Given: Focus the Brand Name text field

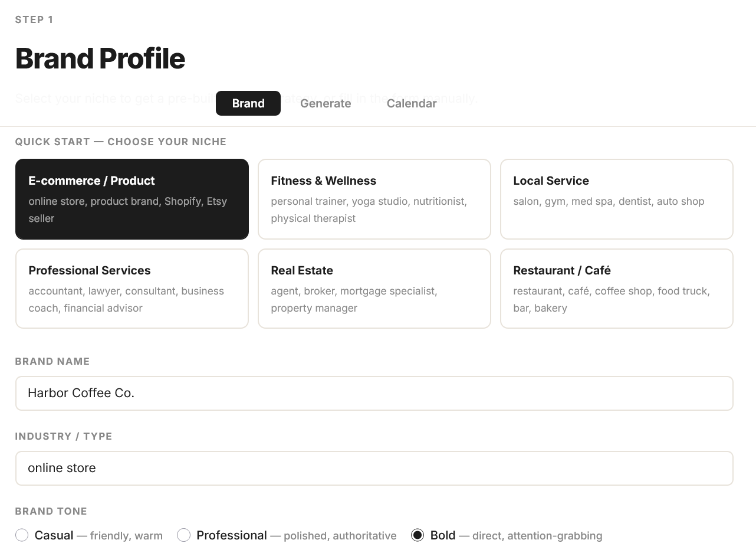Looking at the screenshot, I should click(x=374, y=393).
